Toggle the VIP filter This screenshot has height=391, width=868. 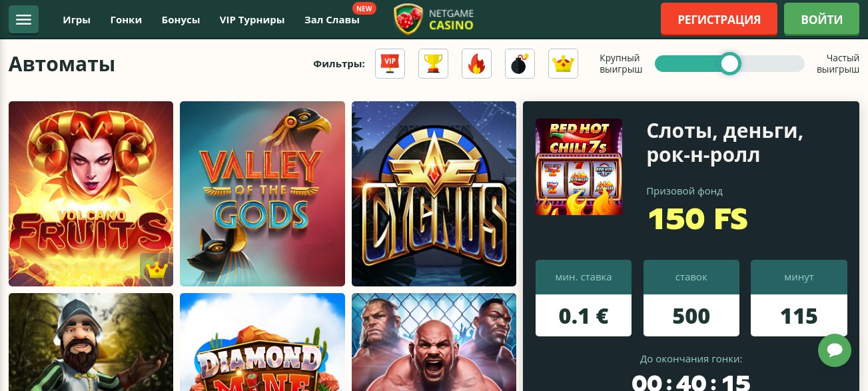[390, 64]
